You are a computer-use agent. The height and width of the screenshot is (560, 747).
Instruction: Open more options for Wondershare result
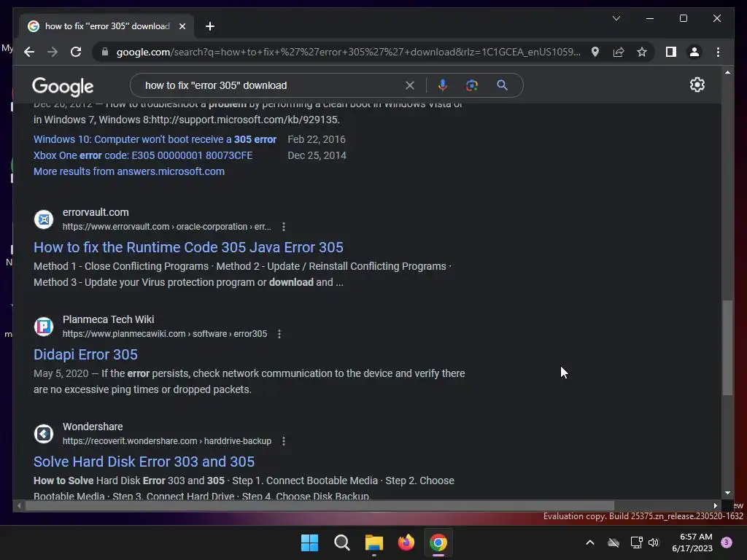click(284, 441)
